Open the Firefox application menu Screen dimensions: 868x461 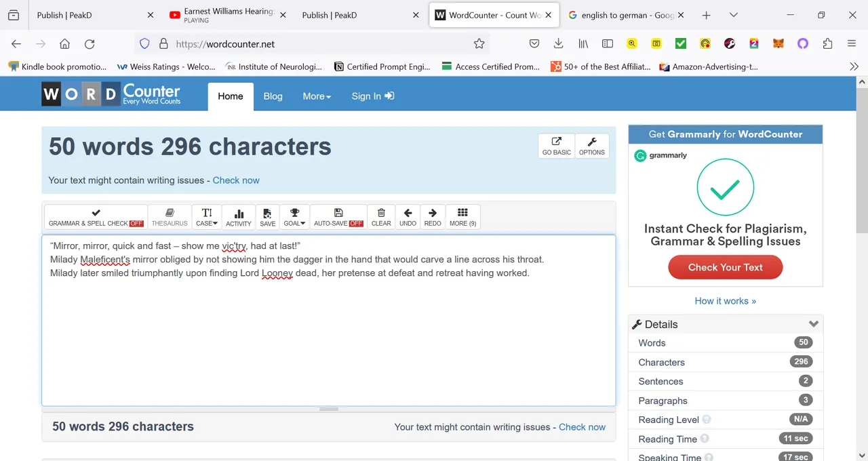(852, 44)
